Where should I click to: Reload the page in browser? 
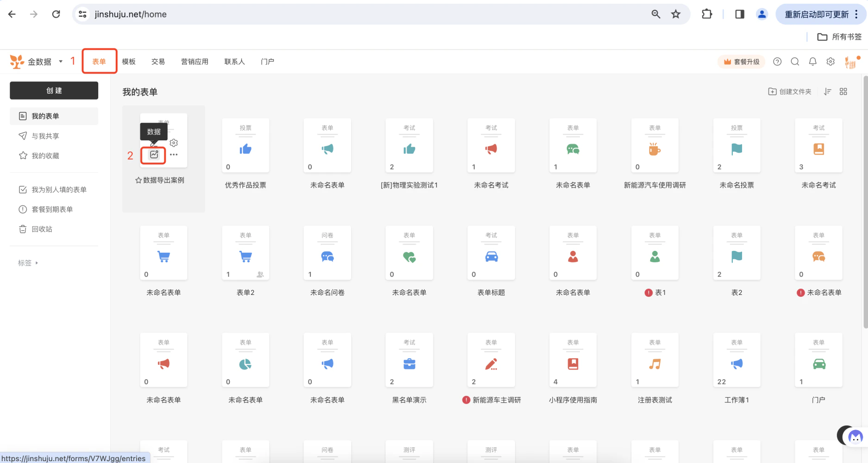pos(56,14)
